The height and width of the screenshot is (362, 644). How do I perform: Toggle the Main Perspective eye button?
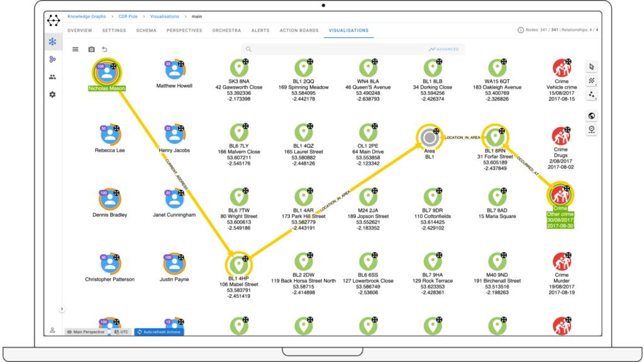pyautogui.click(x=86, y=332)
